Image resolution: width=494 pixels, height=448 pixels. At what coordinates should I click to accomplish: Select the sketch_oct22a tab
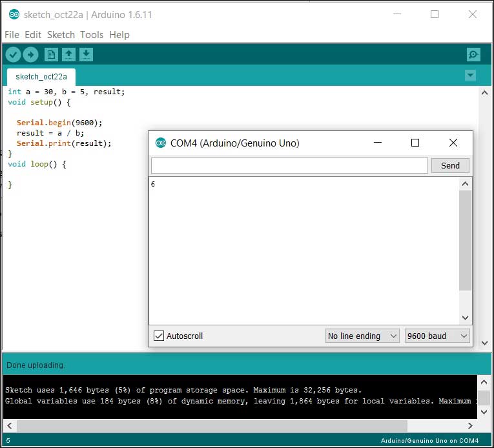point(41,76)
